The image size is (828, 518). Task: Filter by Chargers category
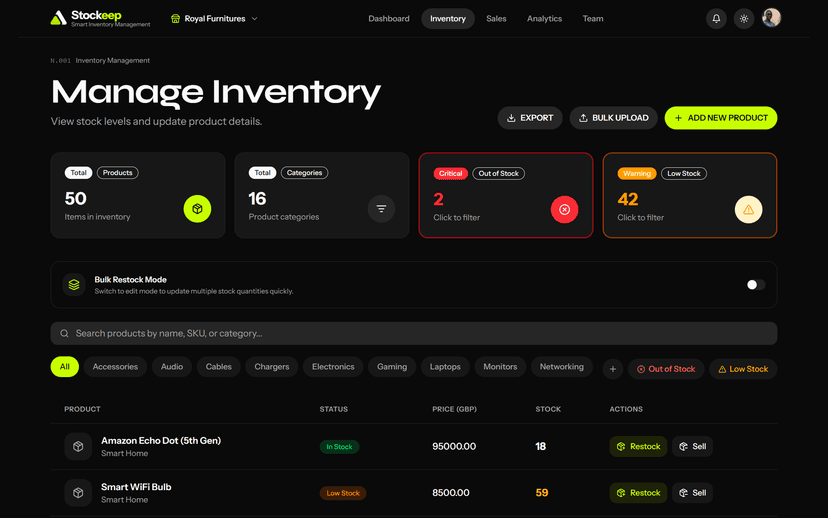pyautogui.click(x=271, y=366)
